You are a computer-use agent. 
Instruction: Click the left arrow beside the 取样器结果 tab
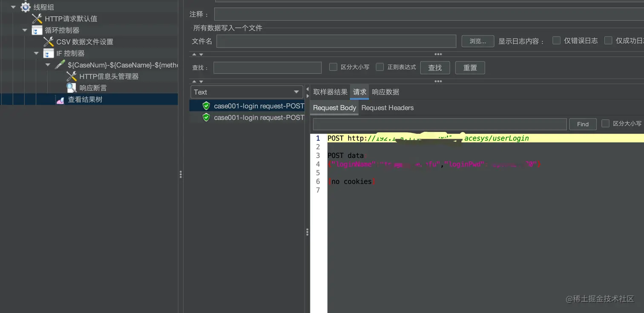coord(308,89)
